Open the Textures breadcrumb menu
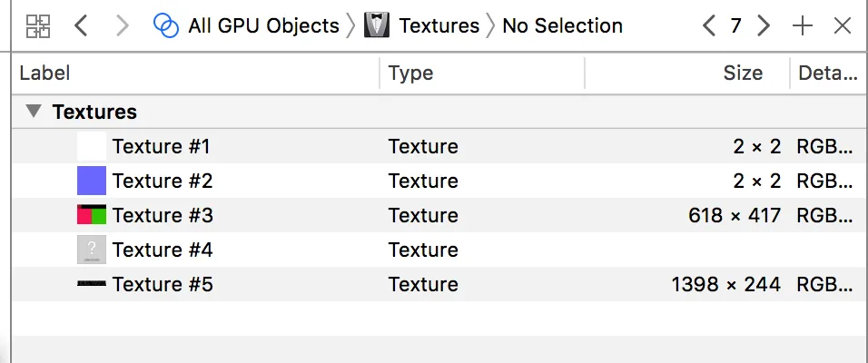The image size is (868, 363). (439, 25)
